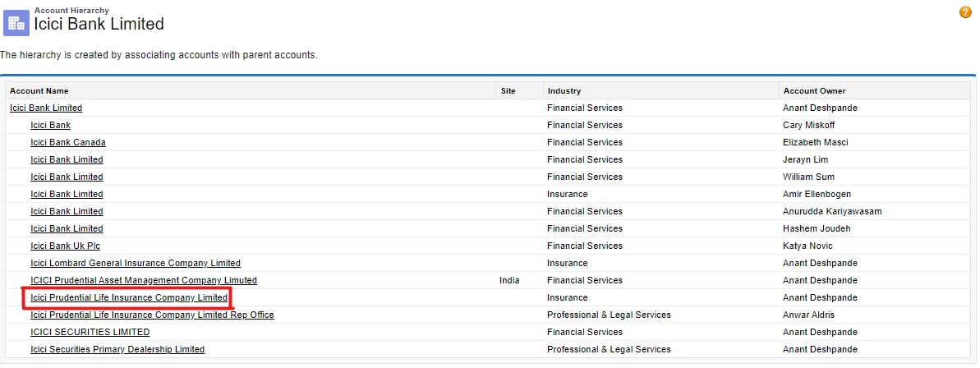Open Icici Prudential Life Insurance Company Limited
The width and height of the screenshot is (980, 368).
point(129,297)
